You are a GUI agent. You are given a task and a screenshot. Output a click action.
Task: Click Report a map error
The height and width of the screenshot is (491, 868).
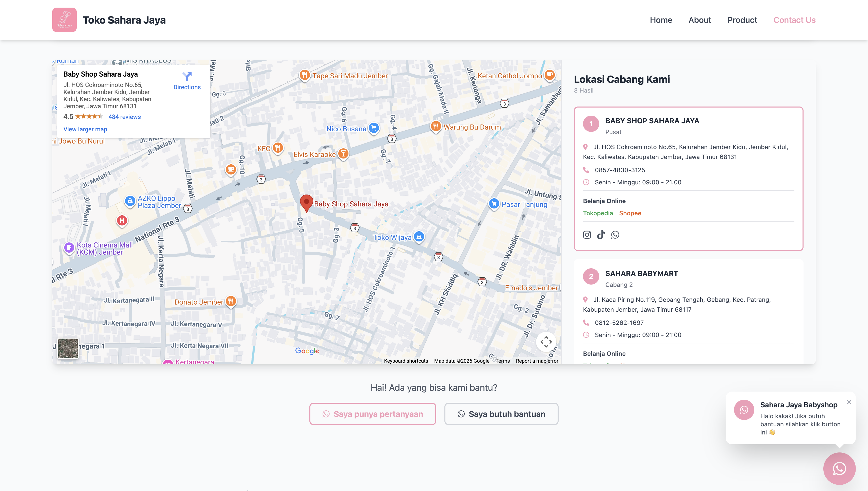(x=537, y=361)
